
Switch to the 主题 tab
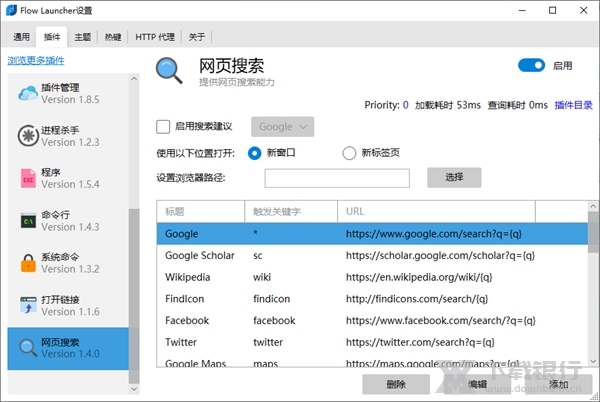tap(82, 37)
